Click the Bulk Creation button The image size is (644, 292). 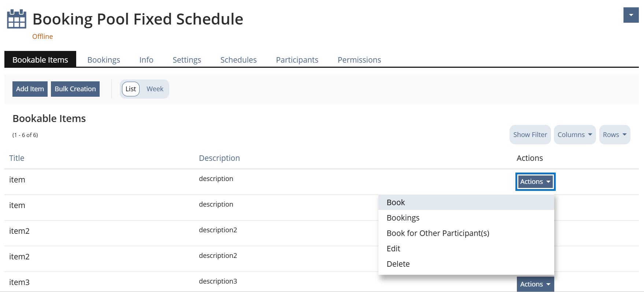75,89
